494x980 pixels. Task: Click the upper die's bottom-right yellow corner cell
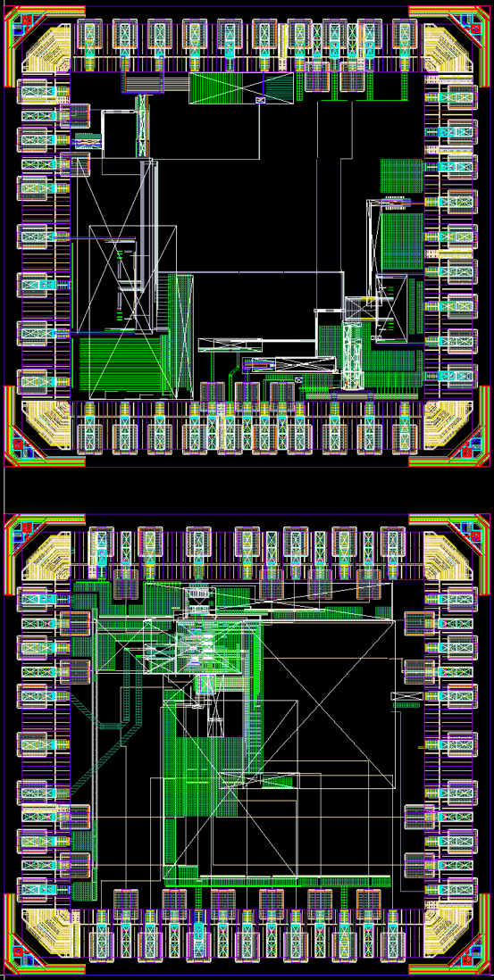(x=448, y=425)
